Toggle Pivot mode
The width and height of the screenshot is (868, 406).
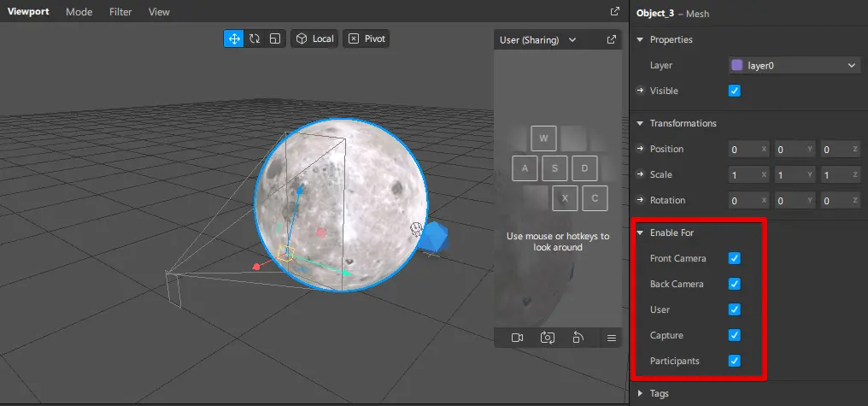click(366, 38)
